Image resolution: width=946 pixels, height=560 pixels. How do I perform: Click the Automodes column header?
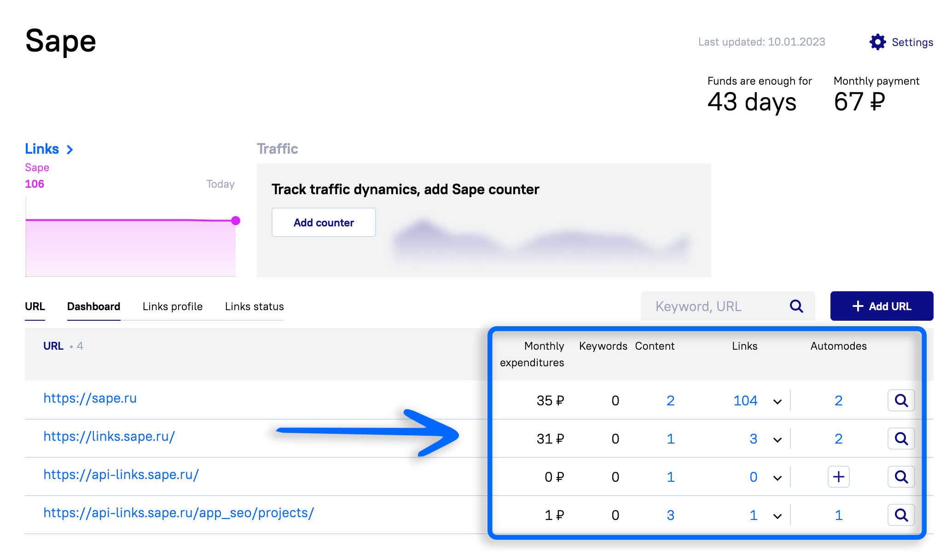(x=838, y=346)
